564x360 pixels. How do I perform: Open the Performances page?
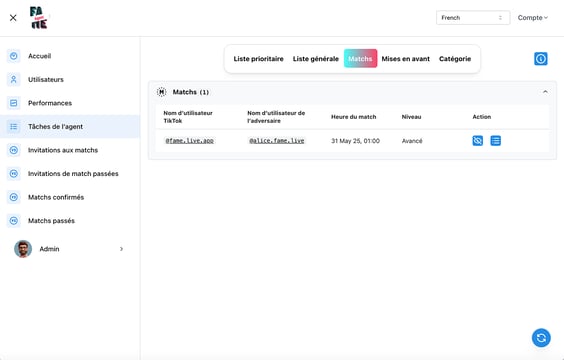(50, 103)
